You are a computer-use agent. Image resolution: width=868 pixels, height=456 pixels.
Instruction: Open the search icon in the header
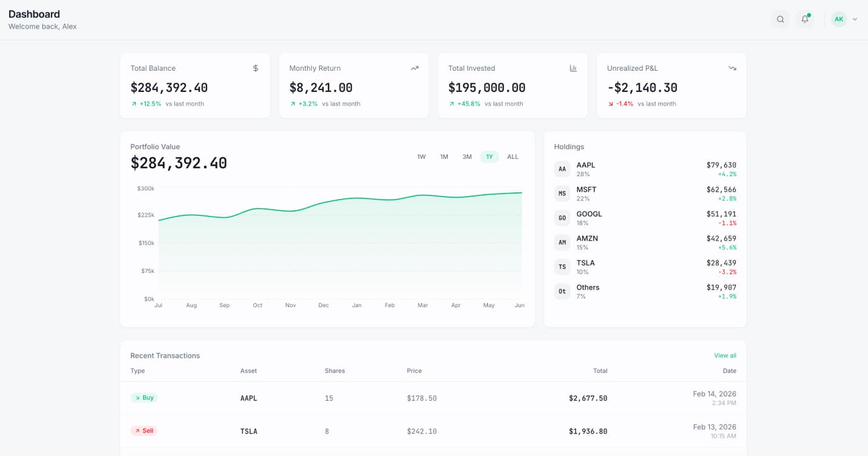(x=780, y=19)
